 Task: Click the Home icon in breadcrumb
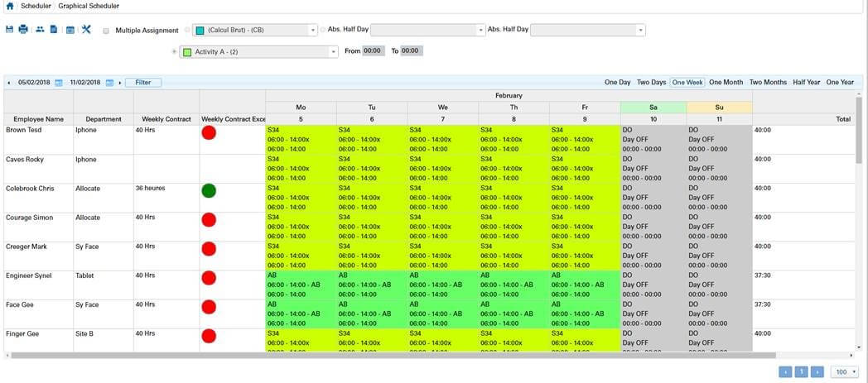(x=10, y=6)
